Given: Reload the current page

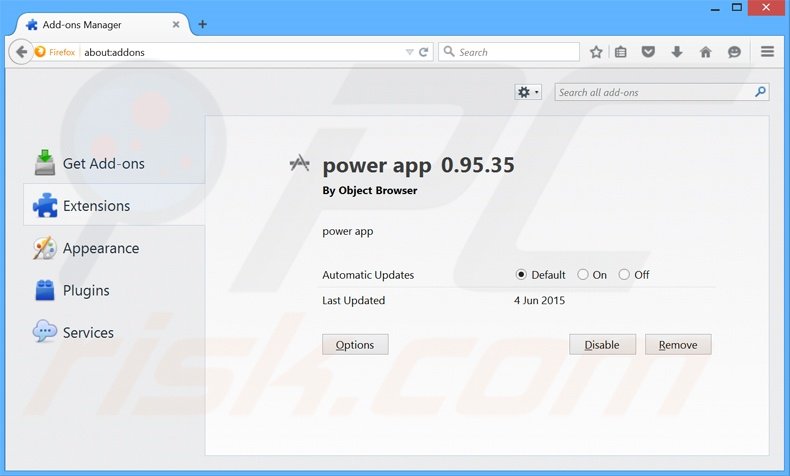Looking at the screenshot, I should coord(424,52).
